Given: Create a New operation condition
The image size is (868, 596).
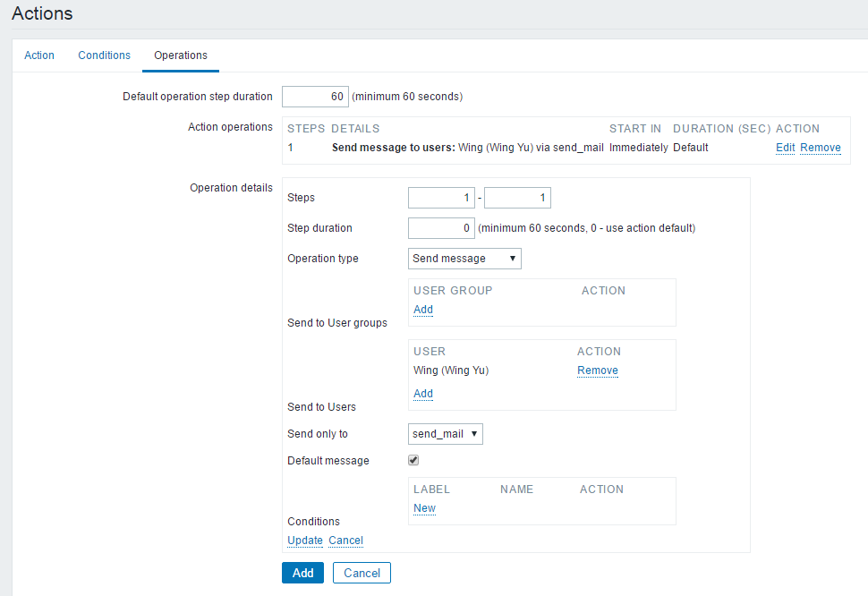Looking at the screenshot, I should coord(424,508).
